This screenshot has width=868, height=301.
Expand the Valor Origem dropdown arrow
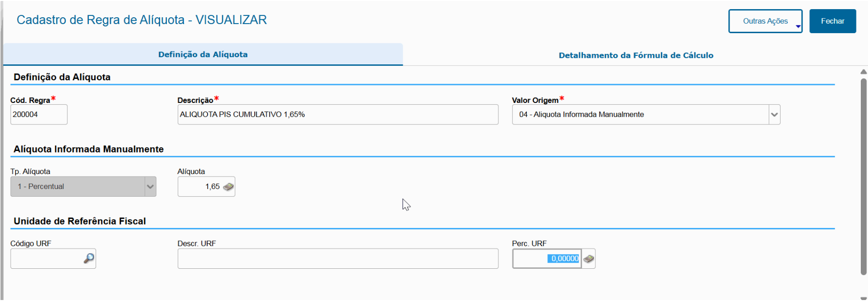coord(774,114)
